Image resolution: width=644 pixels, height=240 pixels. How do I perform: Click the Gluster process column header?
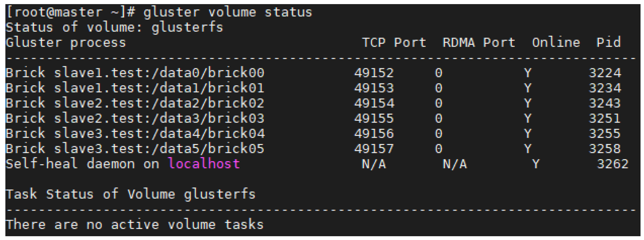pyautogui.click(x=66, y=42)
